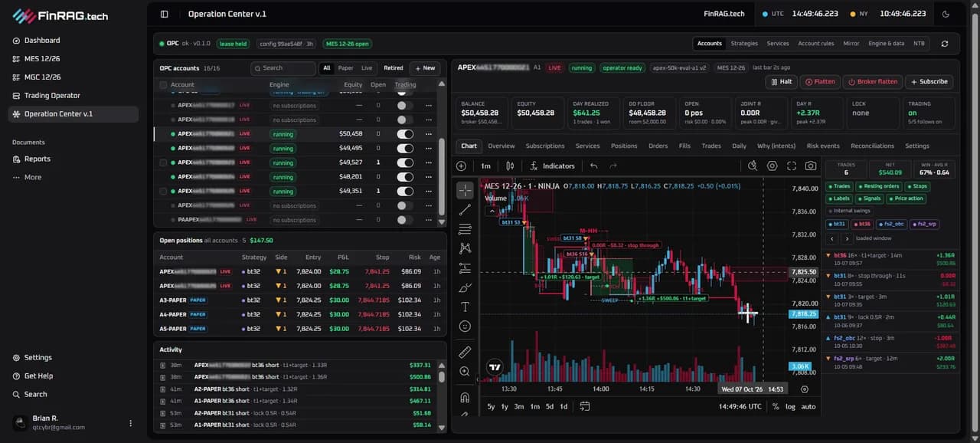
Task: Tick checkbox for the $49,527 account row
Action: 163,162
